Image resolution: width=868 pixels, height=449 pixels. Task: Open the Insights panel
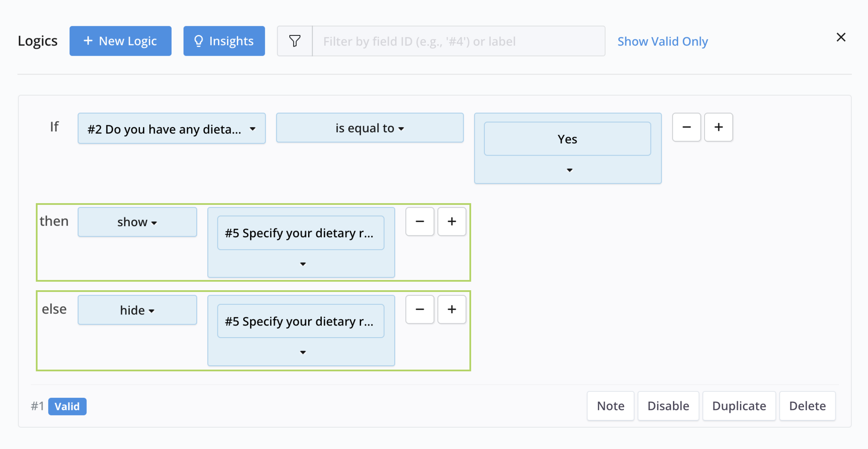tap(224, 41)
